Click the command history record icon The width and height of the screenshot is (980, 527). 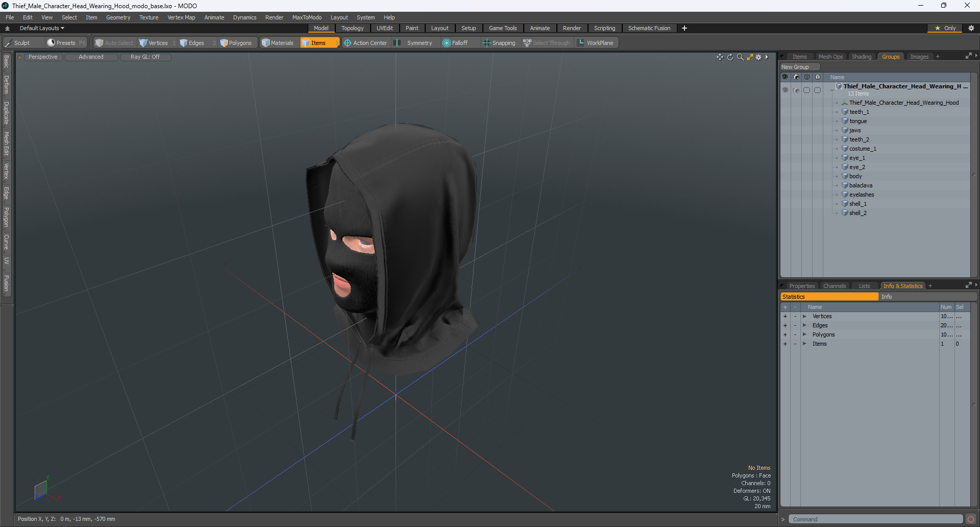(x=971, y=519)
